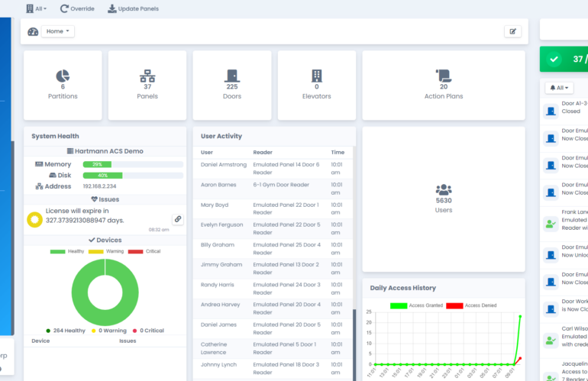The height and width of the screenshot is (381, 588).
Task: Click Update Panels button
Action: pos(133,8)
